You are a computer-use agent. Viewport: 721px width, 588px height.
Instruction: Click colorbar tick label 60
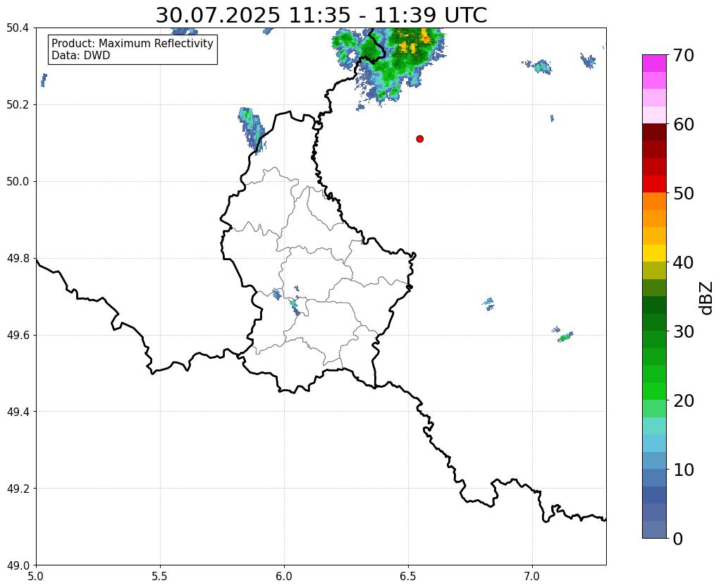coord(684,124)
